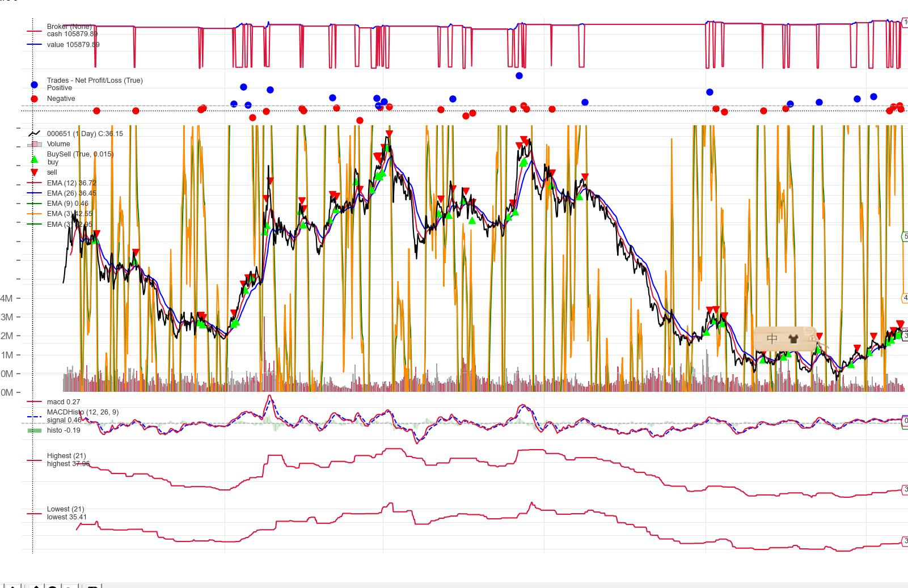Select the 'value 105879.89' legend text
Viewport: 908px width, 588px height.
[x=73, y=45]
